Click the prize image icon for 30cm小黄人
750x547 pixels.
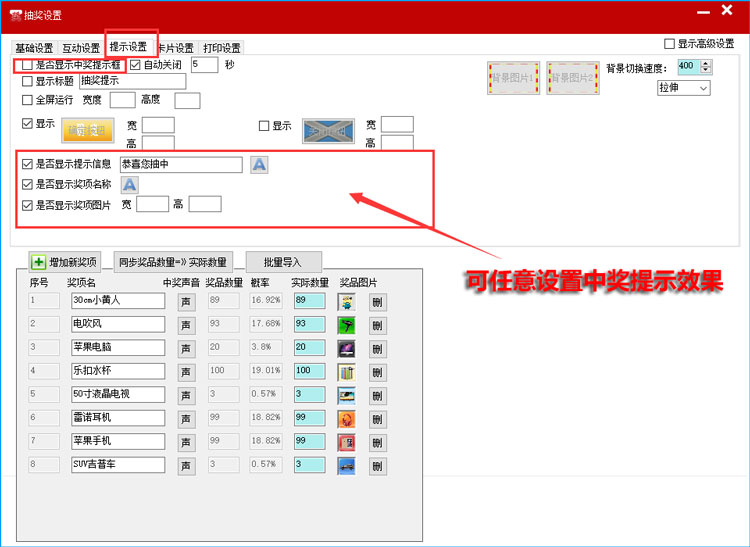[x=347, y=300]
